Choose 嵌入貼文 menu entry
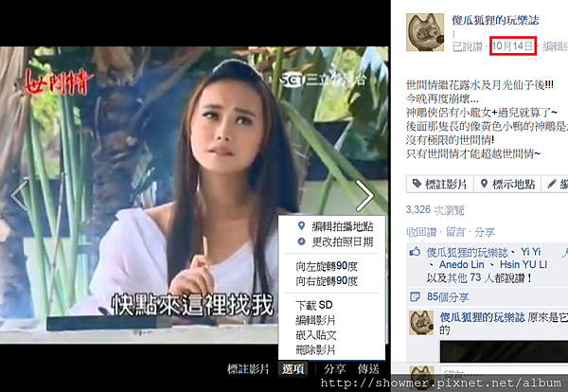This screenshot has height=392, width=568. click(316, 335)
